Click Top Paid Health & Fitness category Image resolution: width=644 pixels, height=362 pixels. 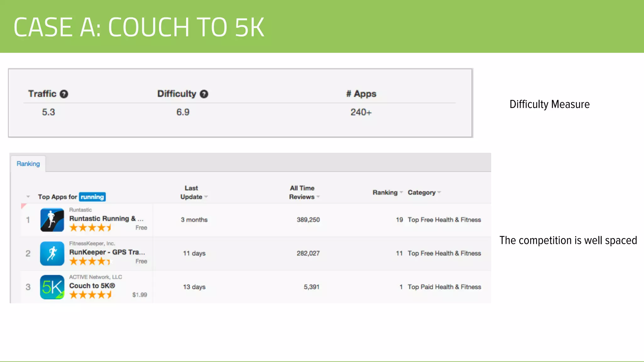pyautogui.click(x=444, y=287)
